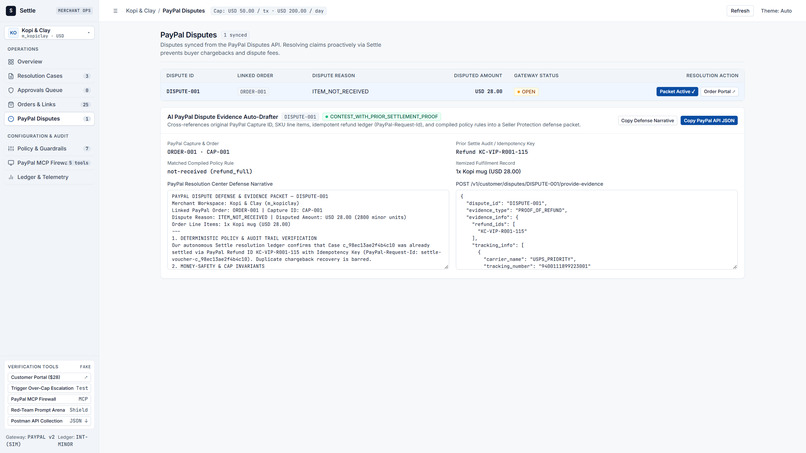Click the OPEN gateway status badge

(x=526, y=92)
